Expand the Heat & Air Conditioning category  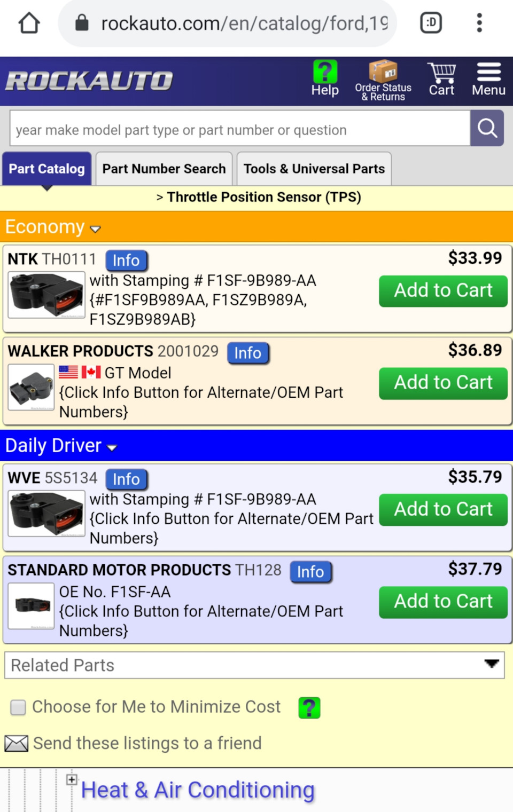click(x=72, y=779)
